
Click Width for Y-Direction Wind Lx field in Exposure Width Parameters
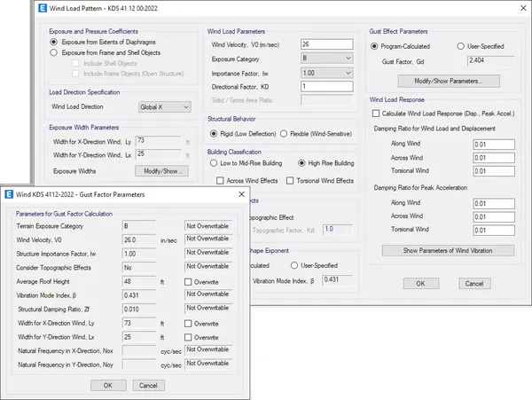159,154
